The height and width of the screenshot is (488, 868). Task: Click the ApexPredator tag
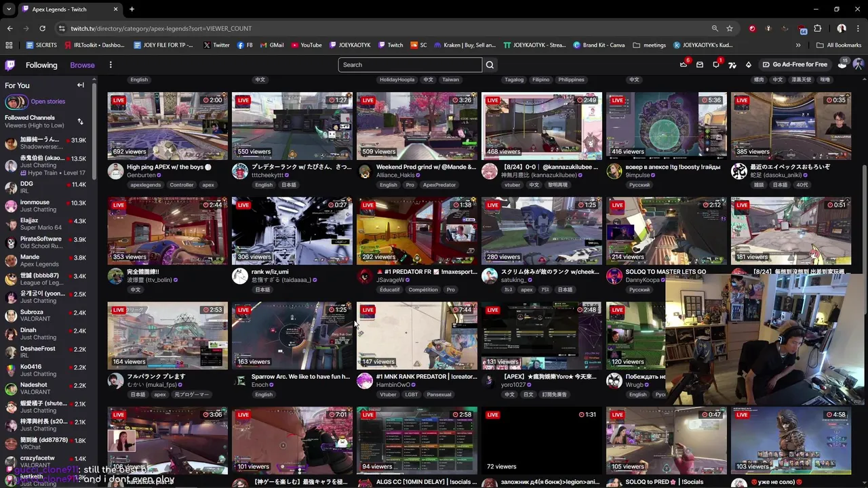click(439, 185)
